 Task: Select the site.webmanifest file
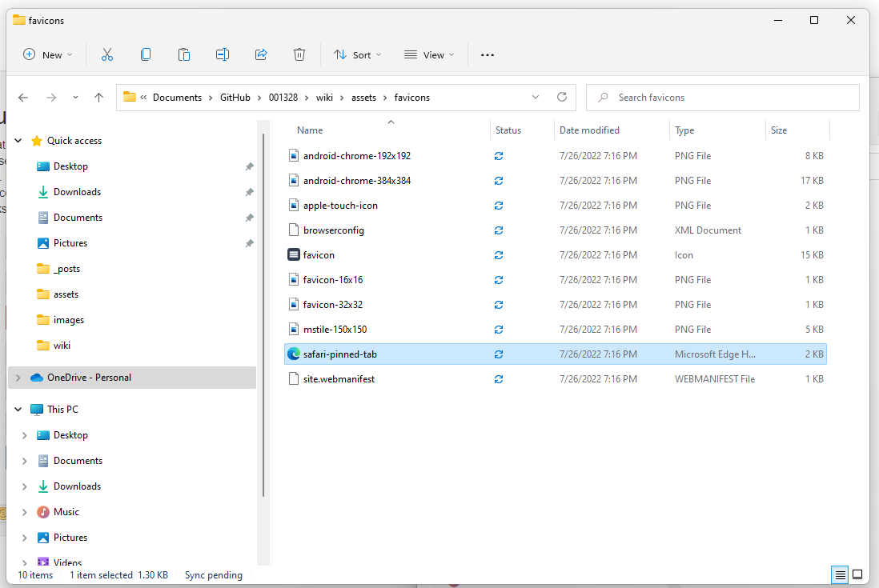coord(339,379)
